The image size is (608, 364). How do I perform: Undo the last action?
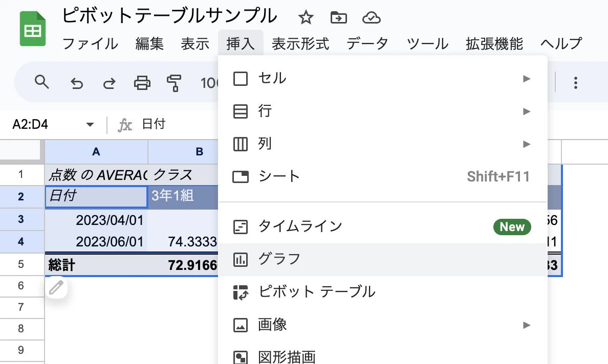(76, 82)
